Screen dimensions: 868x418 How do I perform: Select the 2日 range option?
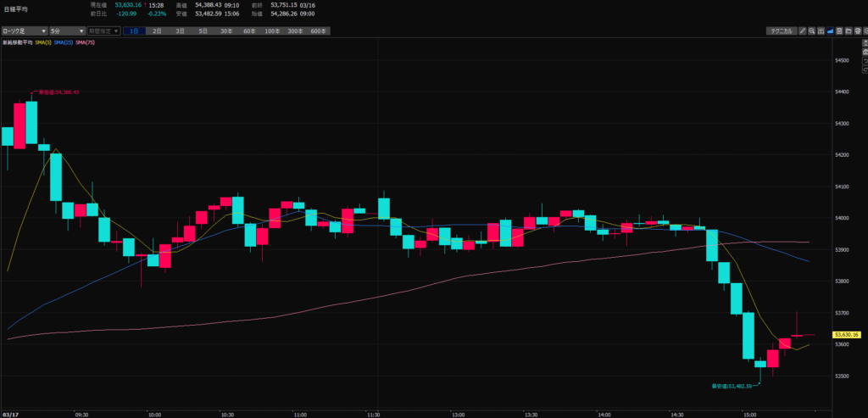point(157,31)
